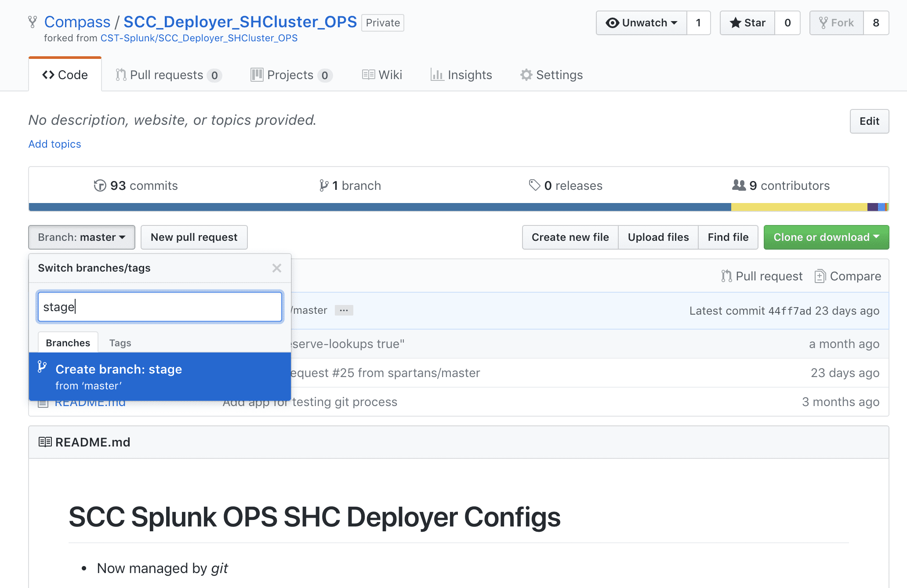Click the README book icon in the file header

(x=45, y=442)
